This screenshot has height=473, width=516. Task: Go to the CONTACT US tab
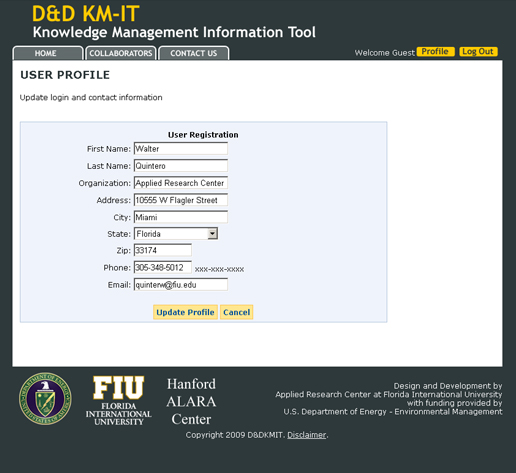(194, 53)
